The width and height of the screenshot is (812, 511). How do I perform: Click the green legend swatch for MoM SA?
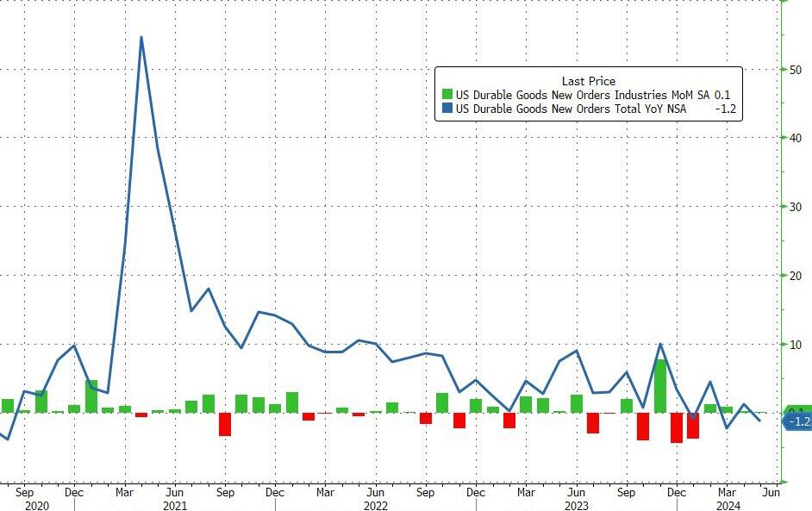[x=447, y=95]
